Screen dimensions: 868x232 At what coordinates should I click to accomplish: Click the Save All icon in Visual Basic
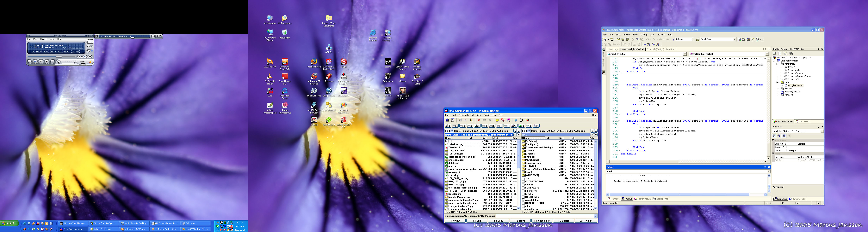point(627,39)
